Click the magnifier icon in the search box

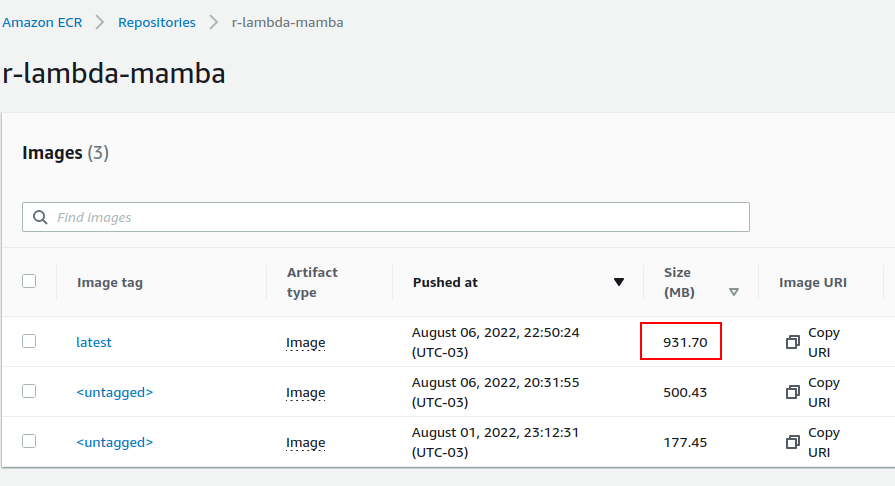(40, 217)
